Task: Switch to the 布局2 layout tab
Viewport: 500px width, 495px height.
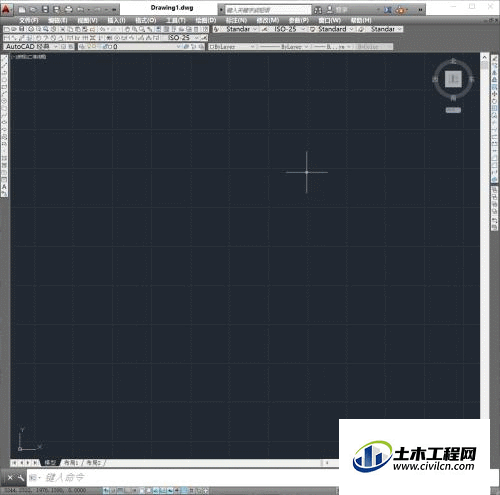Action: click(x=94, y=463)
